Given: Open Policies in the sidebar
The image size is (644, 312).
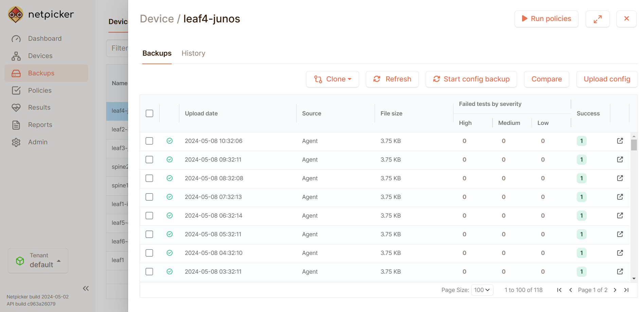Looking at the screenshot, I should pyautogui.click(x=40, y=90).
